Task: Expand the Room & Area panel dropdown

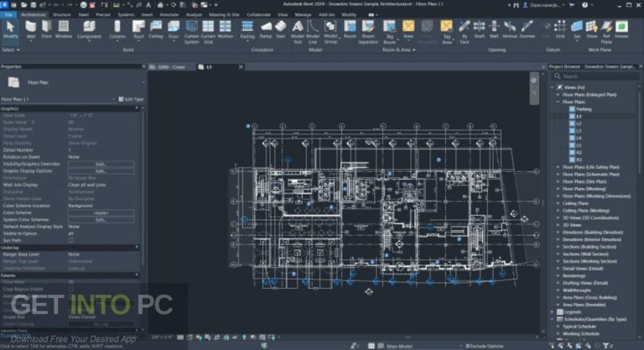Action: point(399,50)
